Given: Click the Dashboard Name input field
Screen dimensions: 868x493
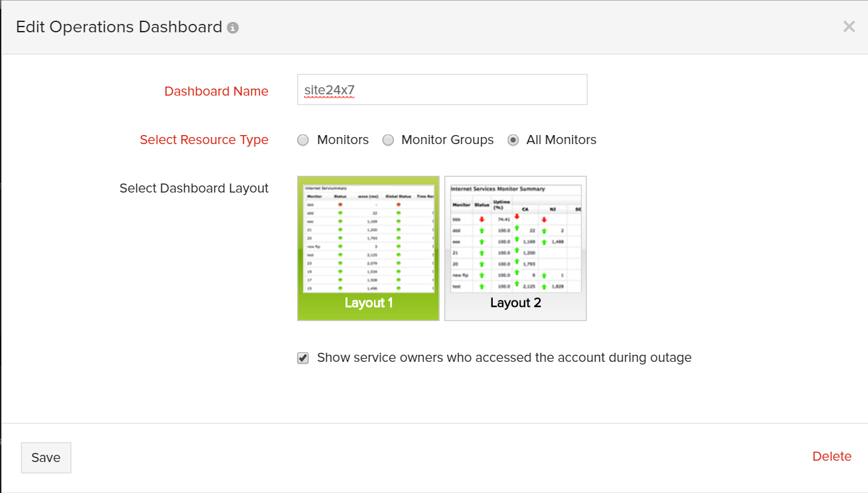Looking at the screenshot, I should point(442,90).
